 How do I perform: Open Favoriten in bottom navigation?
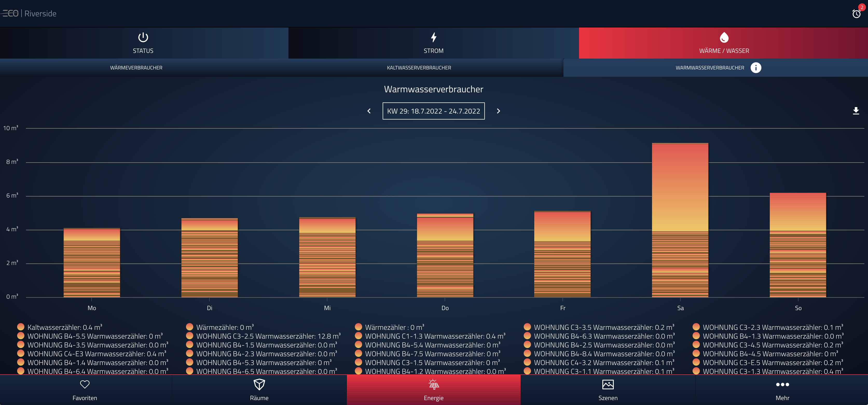[85, 390]
